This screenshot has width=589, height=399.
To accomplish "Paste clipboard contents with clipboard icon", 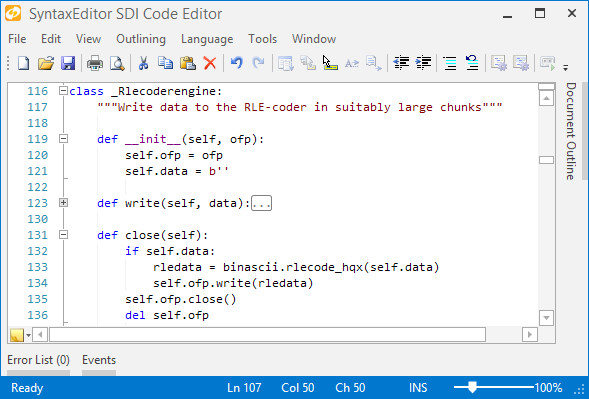I will point(188,63).
